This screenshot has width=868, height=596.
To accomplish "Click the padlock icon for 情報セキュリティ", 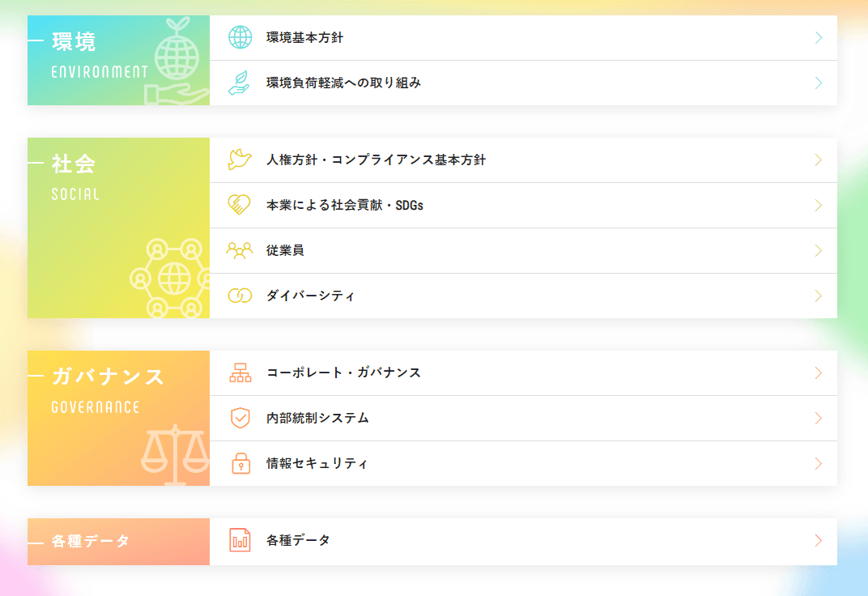I will (x=240, y=463).
